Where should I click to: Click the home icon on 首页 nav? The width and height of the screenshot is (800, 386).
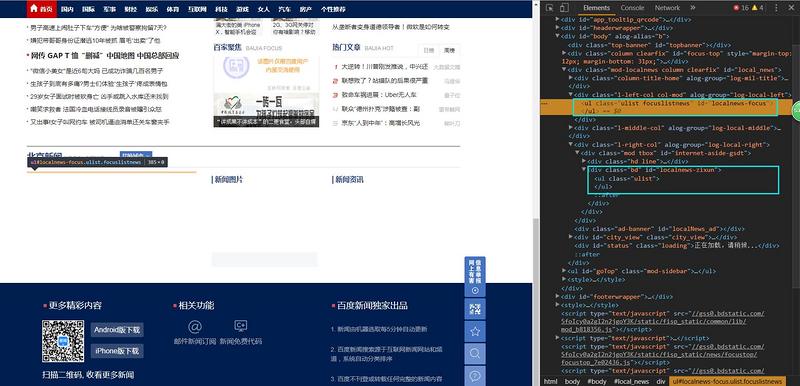tap(34, 8)
